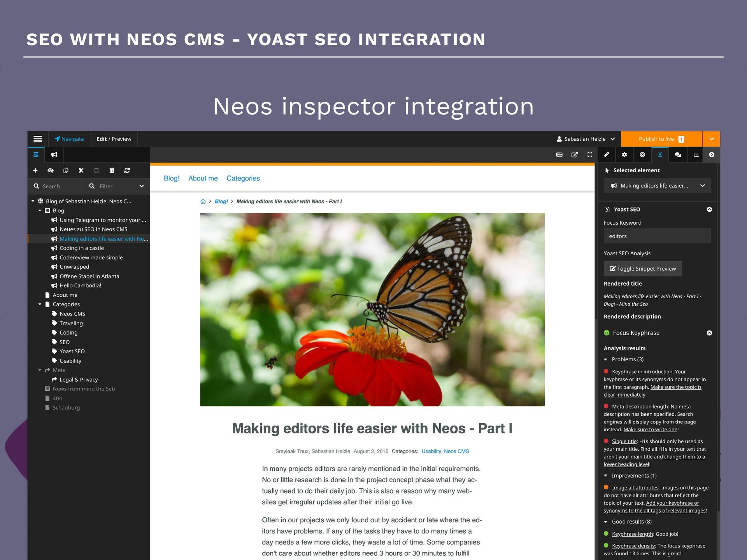The height and width of the screenshot is (560, 747).
Task: Click 'Categories' in site navigation
Action: point(243,178)
